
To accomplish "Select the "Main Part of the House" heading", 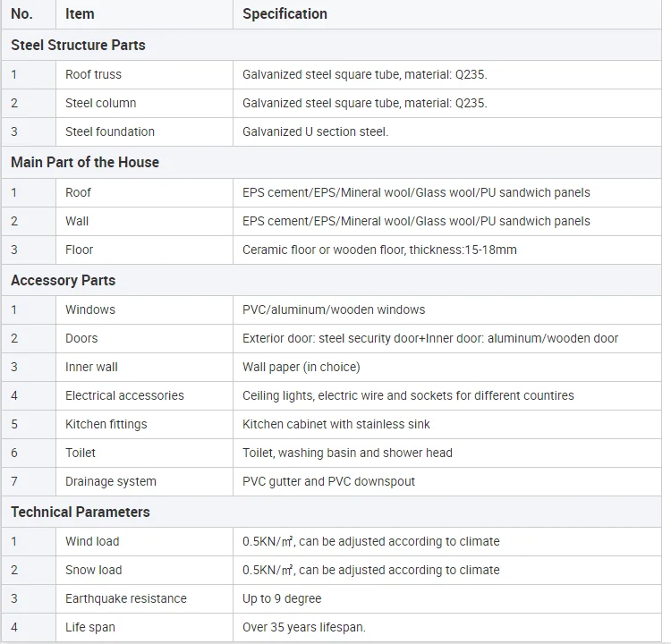I will coord(85,162).
